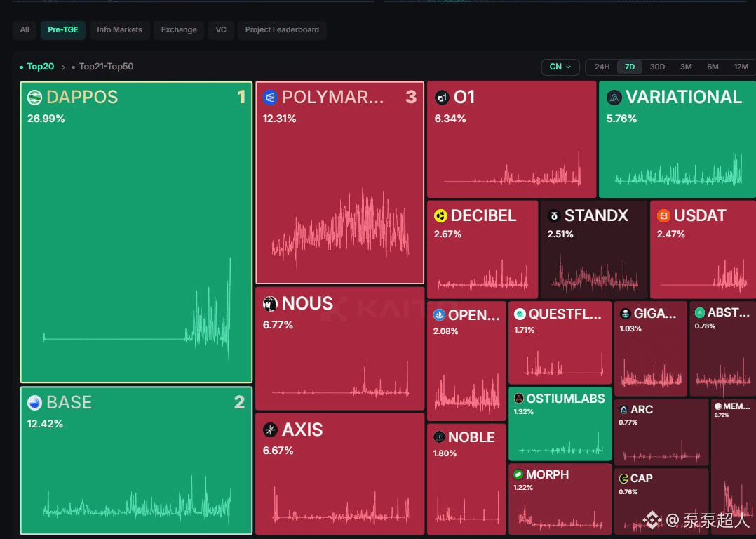
Task: Click the NOUS 7-day sparkline chart
Action: pyautogui.click(x=340, y=380)
